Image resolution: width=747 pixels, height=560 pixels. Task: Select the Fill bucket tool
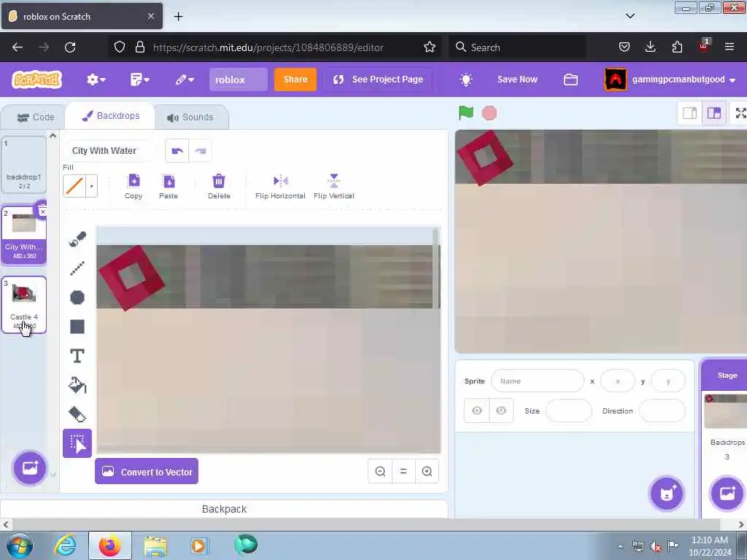(x=77, y=385)
